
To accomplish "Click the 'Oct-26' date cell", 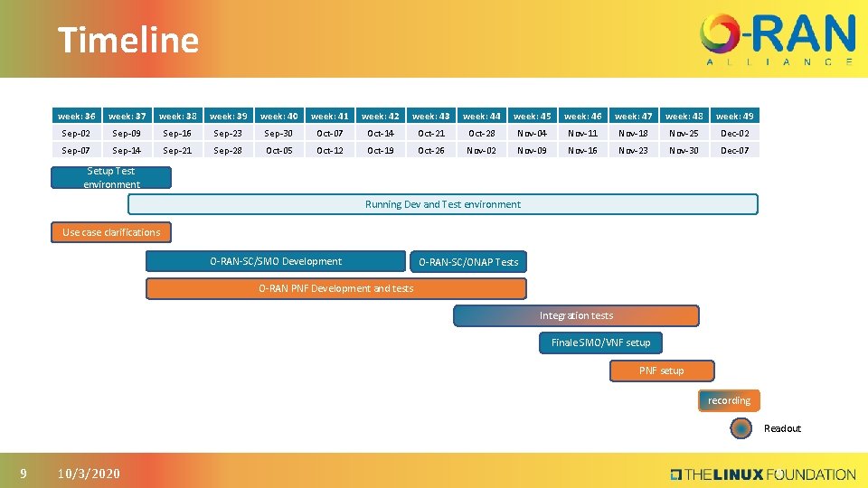I will (431, 150).
